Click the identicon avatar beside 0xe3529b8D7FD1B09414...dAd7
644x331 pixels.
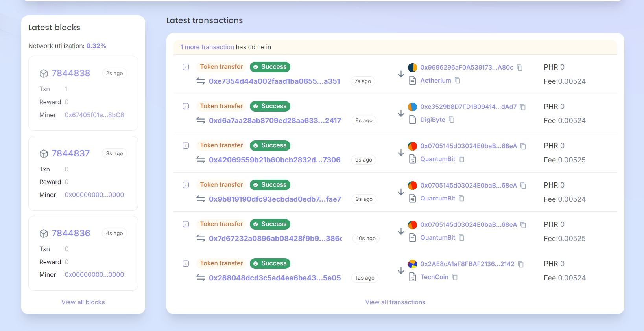point(412,107)
